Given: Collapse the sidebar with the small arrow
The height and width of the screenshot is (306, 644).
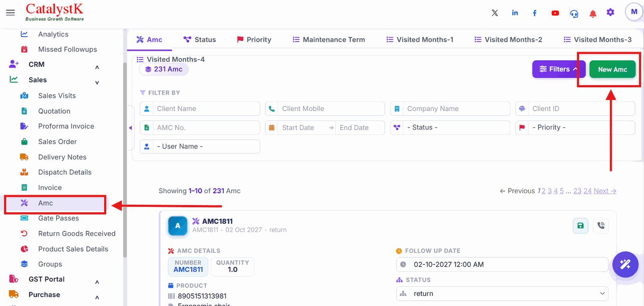Looking at the screenshot, I should coord(130,128).
